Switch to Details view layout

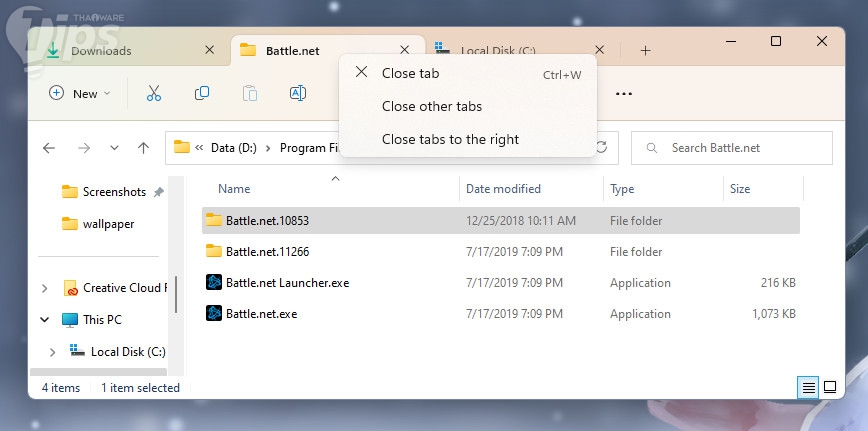(807, 387)
